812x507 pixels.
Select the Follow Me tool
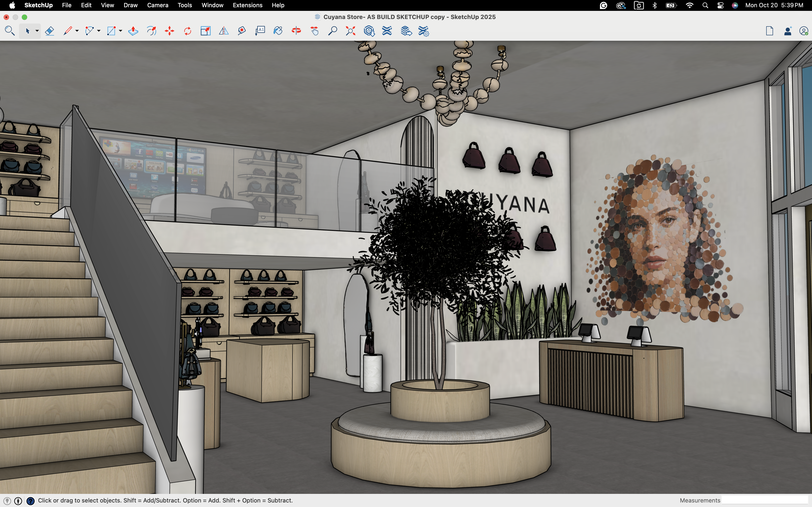151,31
